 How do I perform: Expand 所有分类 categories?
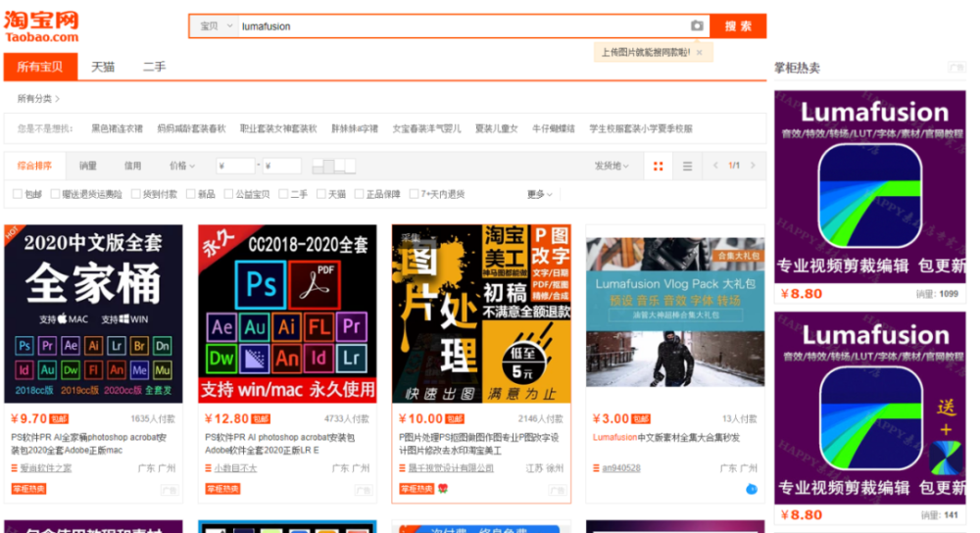coord(39,99)
